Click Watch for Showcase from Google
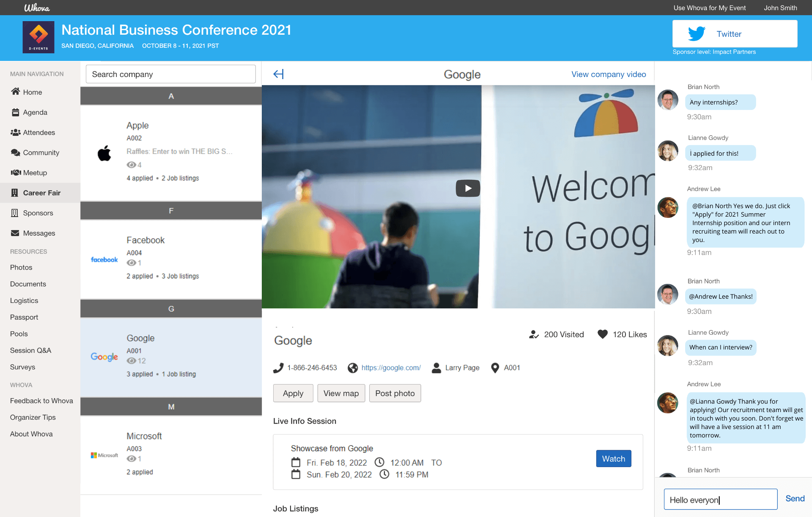The width and height of the screenshot is (812, 517). click(x=613, y=459)
